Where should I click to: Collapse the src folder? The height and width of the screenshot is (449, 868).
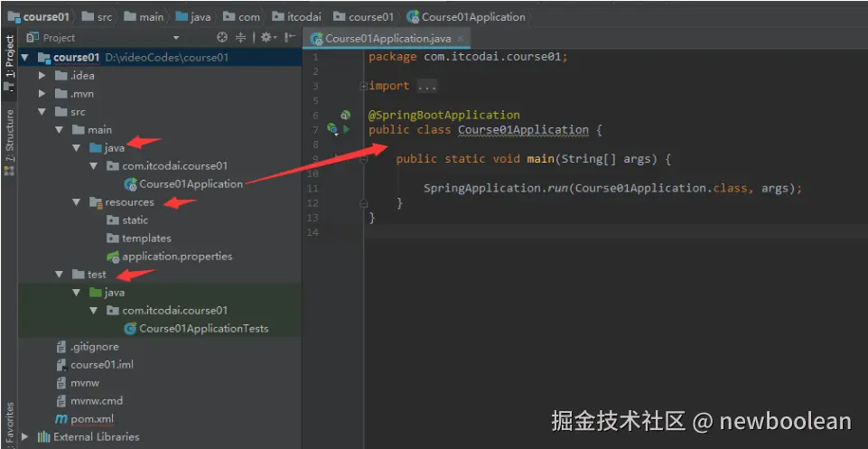(x=42, y=112)
